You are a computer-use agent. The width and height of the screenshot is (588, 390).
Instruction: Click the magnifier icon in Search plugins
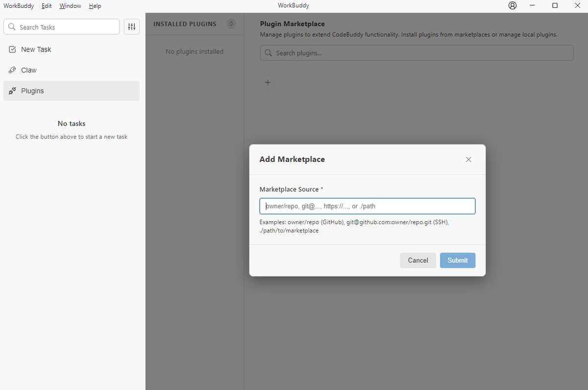coord(268,53)
